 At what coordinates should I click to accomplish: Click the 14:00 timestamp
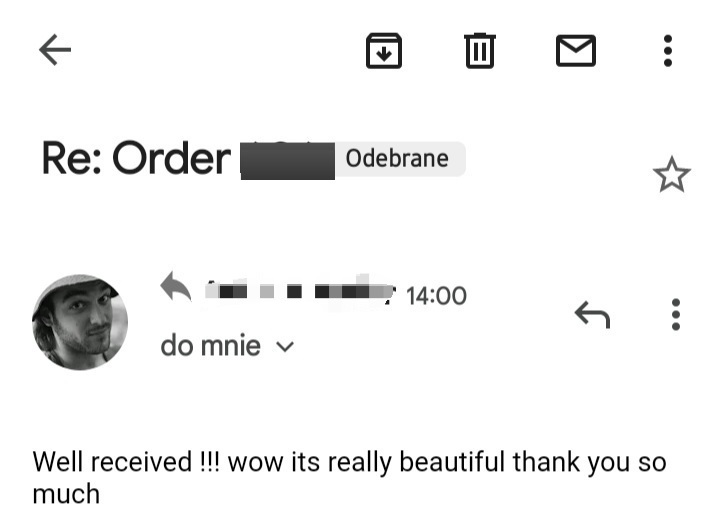pos(437,296)
